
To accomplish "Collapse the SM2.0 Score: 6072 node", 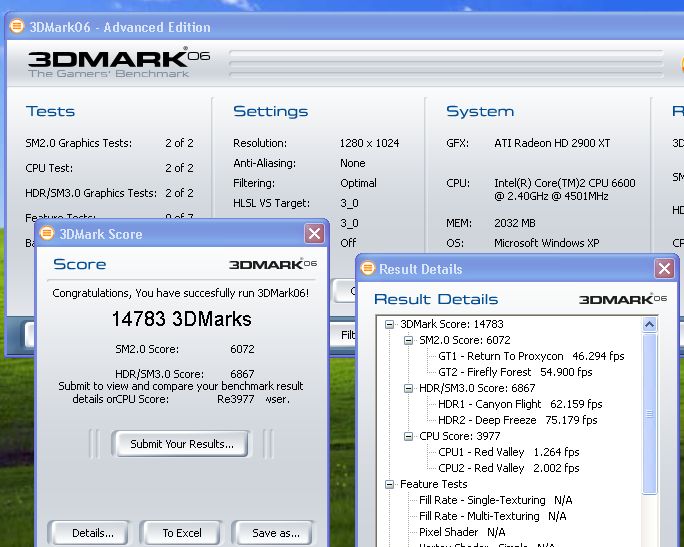I will [x=408, y=340].
